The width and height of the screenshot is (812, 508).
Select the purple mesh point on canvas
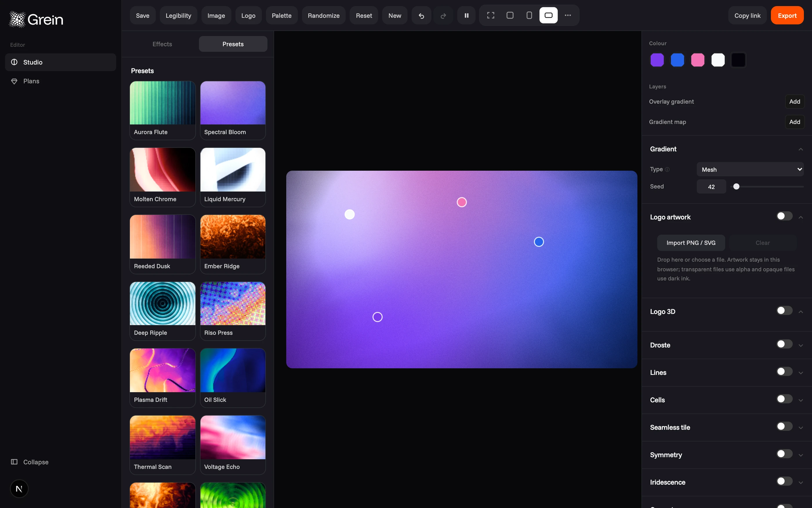tap(378, 317)
